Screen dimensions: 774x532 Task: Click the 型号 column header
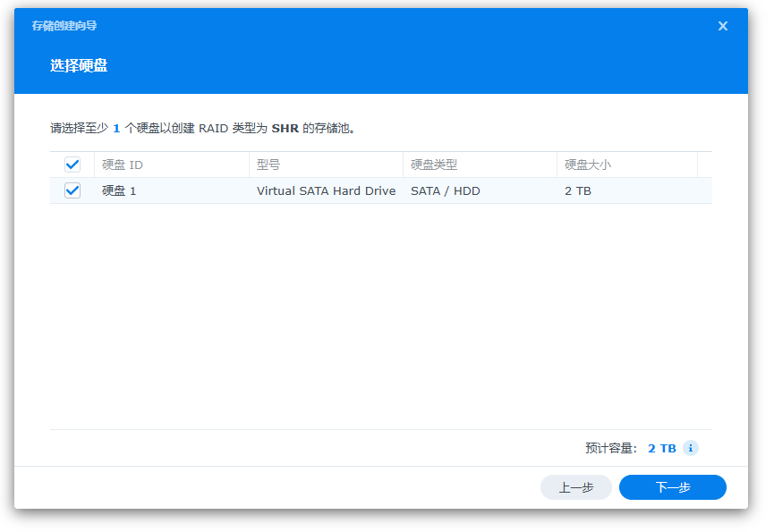pyautogui.click(x=268, y=165)
